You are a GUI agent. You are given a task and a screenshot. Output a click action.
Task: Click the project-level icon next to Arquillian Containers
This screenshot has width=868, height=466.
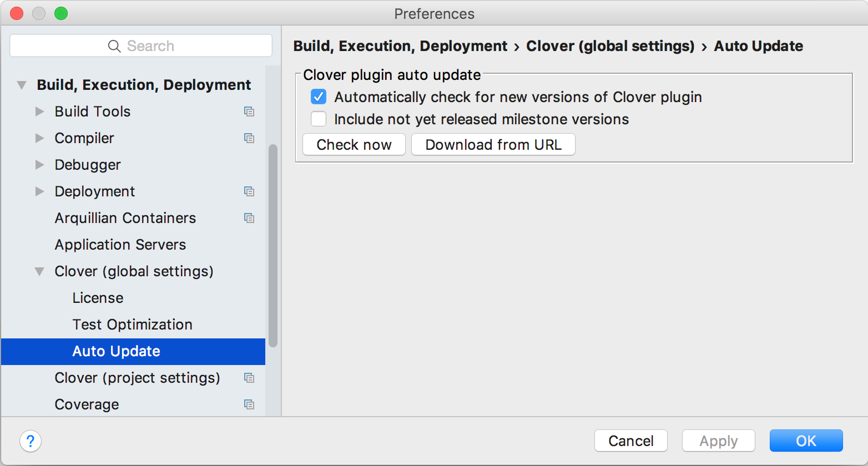pyautogui.click(x=249, y=218)
